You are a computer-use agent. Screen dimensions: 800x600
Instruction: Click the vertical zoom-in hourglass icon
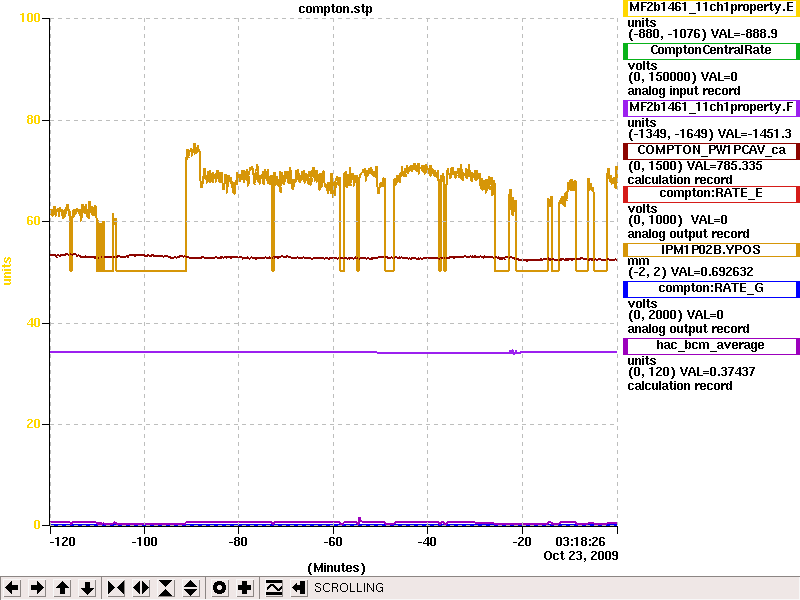pos(166,588)
